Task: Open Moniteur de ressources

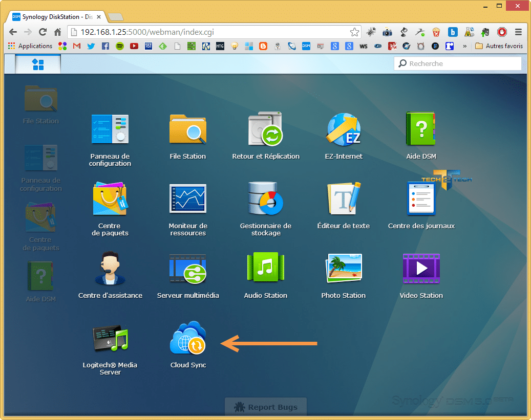Action: coord(188,200)
